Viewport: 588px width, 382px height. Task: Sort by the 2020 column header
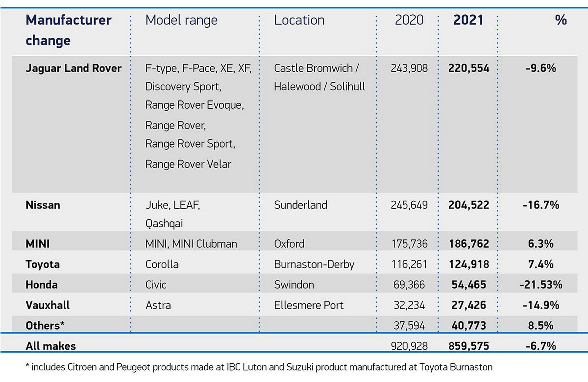(x=409, y=20)
